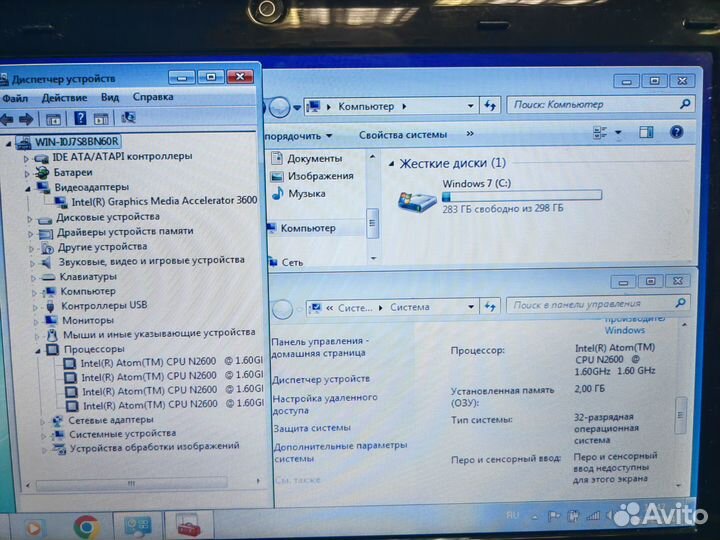720x540 pixels.
Task: Open Chrome from the taskbar
Action: click(87, 526)
